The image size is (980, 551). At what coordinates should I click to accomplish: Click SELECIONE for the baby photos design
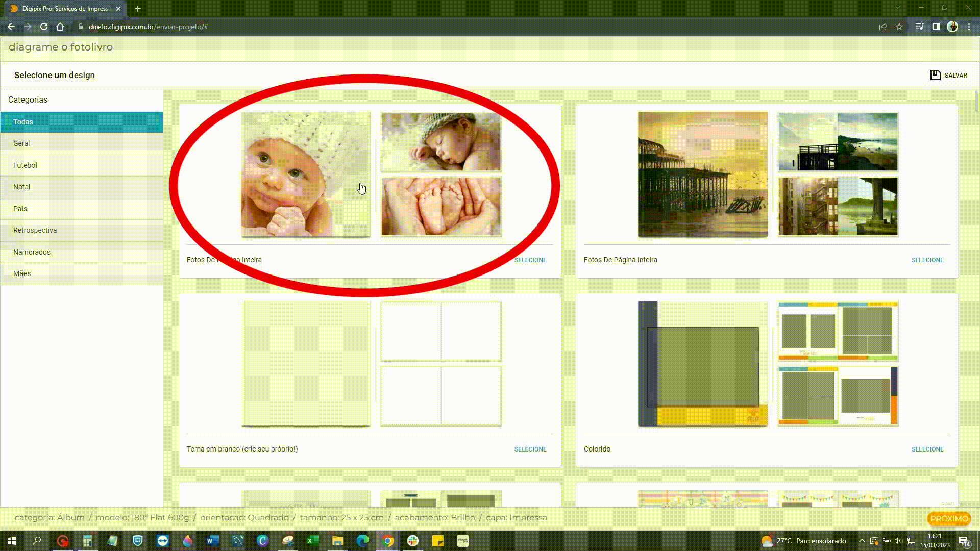530,260
